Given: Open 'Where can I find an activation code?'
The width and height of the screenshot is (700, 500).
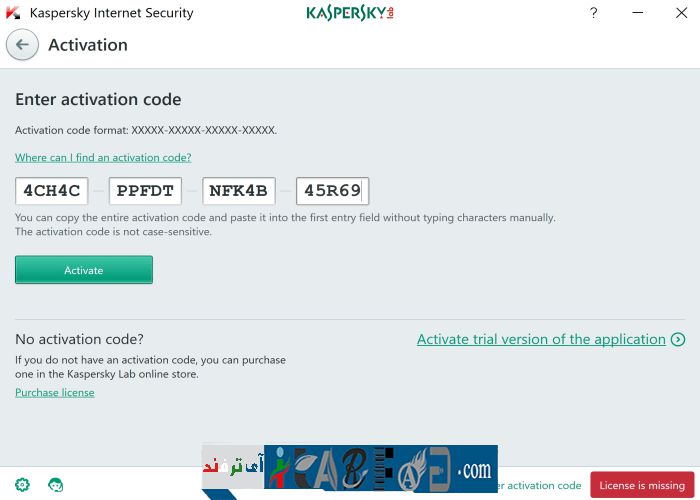Looking at the screenshot, I should pyautogui.click(x=103, y=158).
